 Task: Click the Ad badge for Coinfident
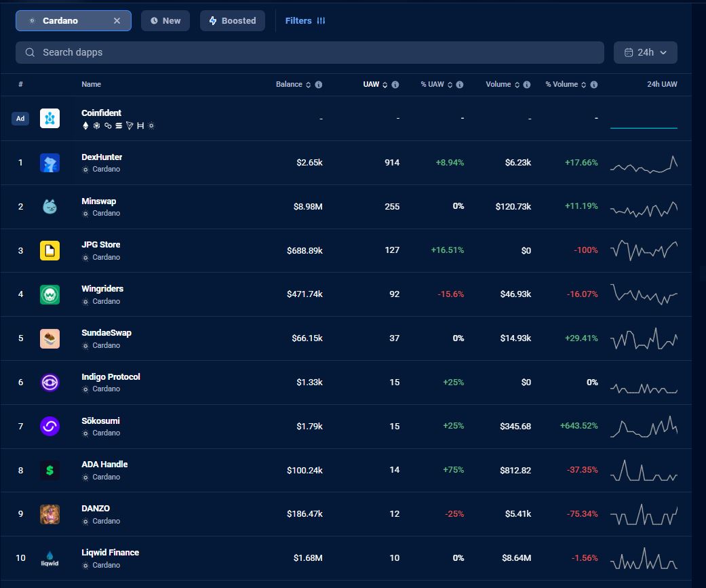[20, 119]
